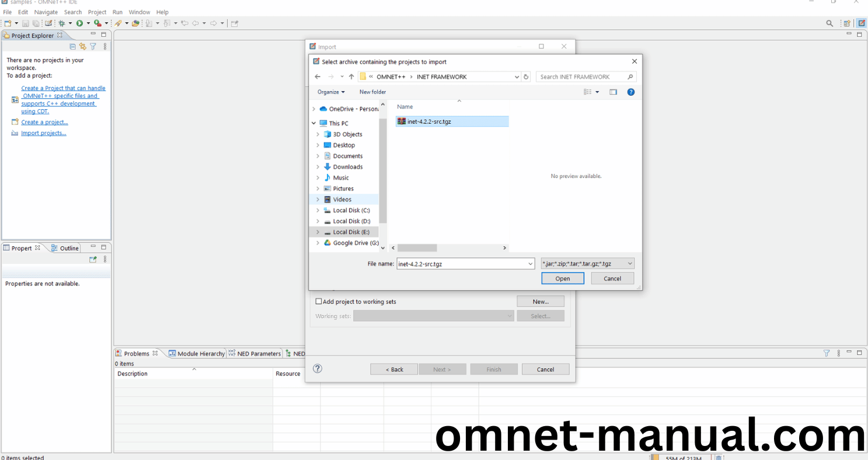Click the Help question mark in Import dialog

317,368
